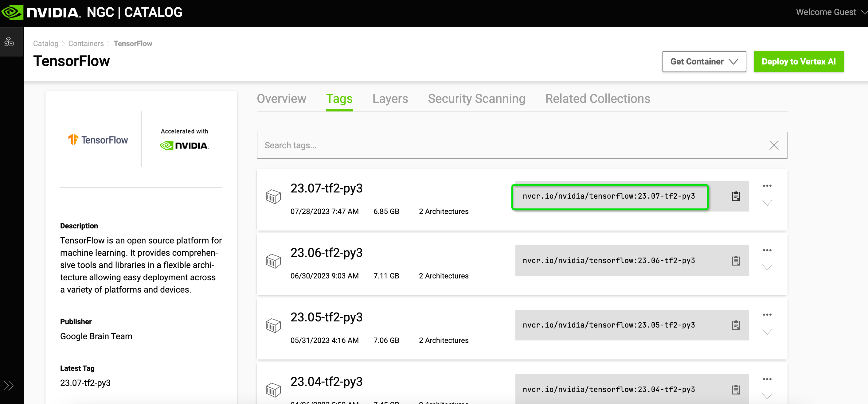Click the 07/28/2023 7:47 AM timestamp
Screen dimensions: 868x404
[x=324, y=212]
